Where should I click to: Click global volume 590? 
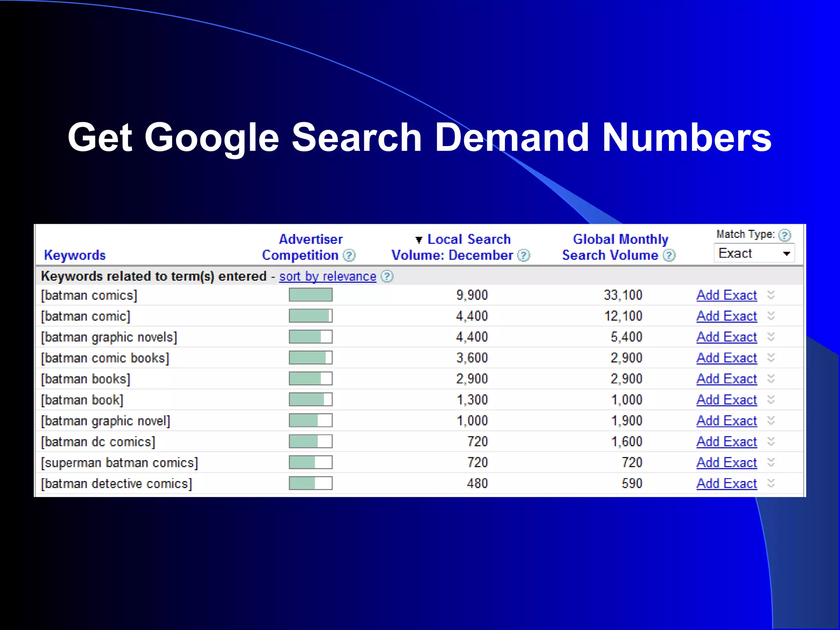tap(632, 484)
